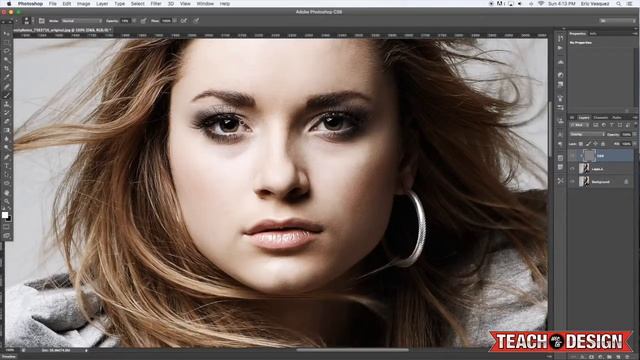The image size is (640, 360).
Task: Open the Layer menu
Action: pyautogui.click(x=102, y=4)
